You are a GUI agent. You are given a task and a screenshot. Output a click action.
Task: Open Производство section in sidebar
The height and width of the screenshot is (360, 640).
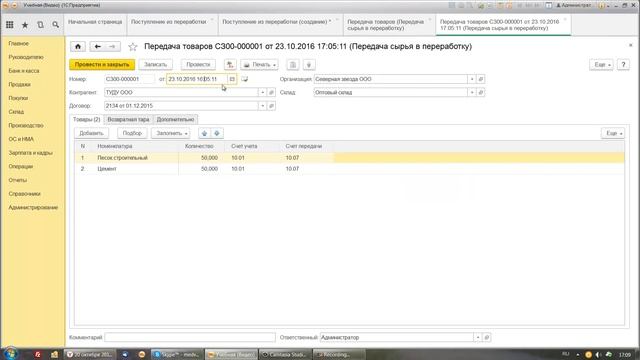pyautogui.click(x=26, y=125)
